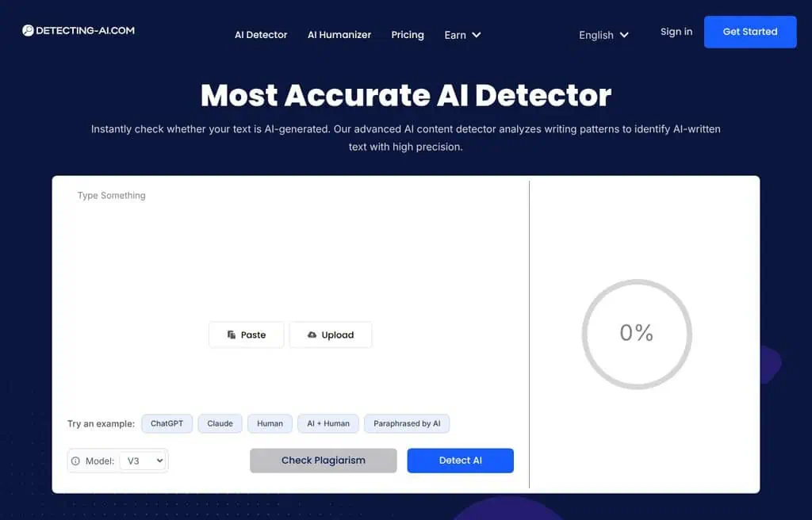Screen dimensions: 812x520
Task: Click the info icon beside Model
Action: 75,461
